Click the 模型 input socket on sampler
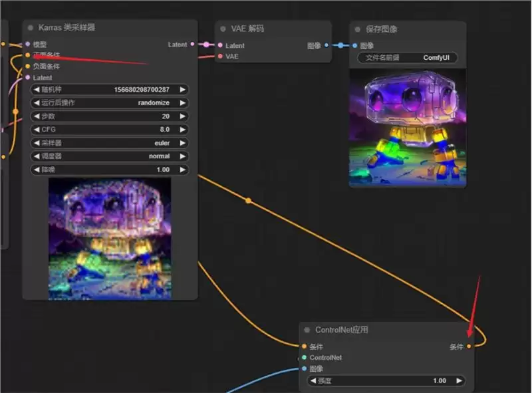This screenshot has width=532, height=393. [28, 44]
